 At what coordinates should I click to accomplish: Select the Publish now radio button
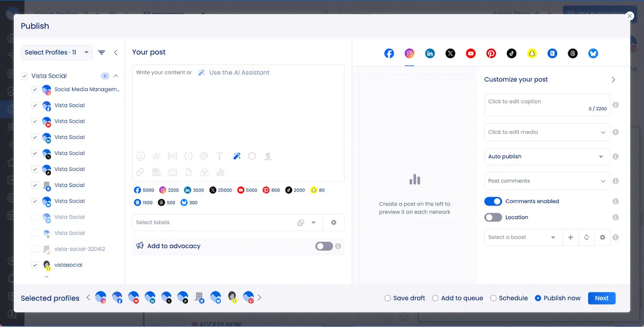[538, 298]
